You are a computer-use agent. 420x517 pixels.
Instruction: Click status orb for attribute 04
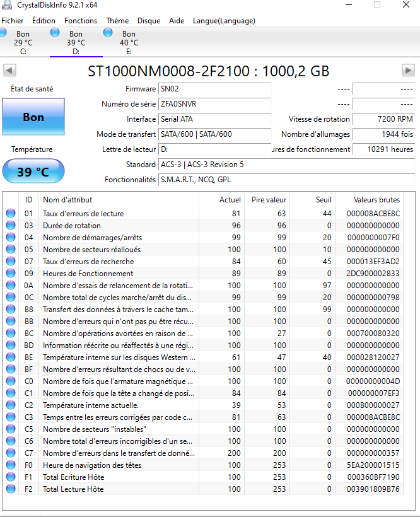[11, 237]
